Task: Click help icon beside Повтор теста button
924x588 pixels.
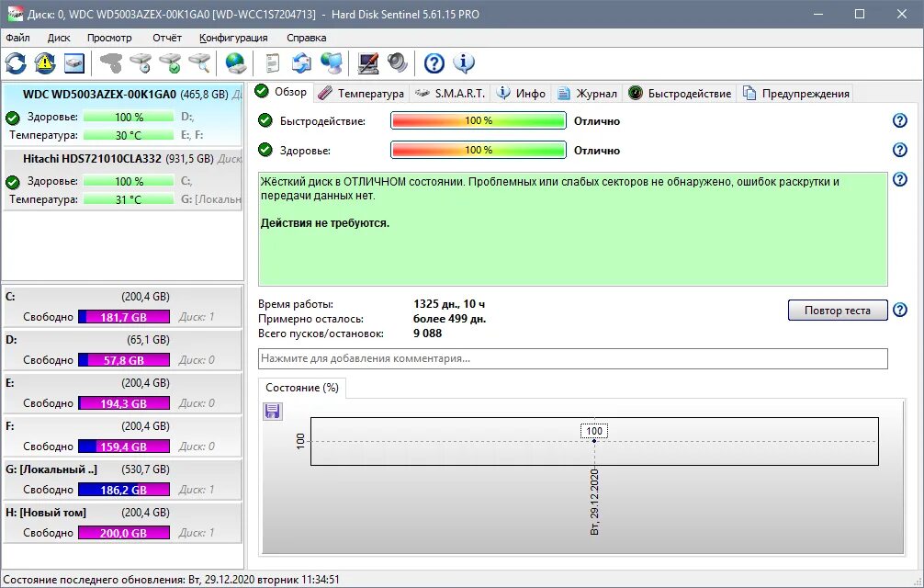Action: 900,310
